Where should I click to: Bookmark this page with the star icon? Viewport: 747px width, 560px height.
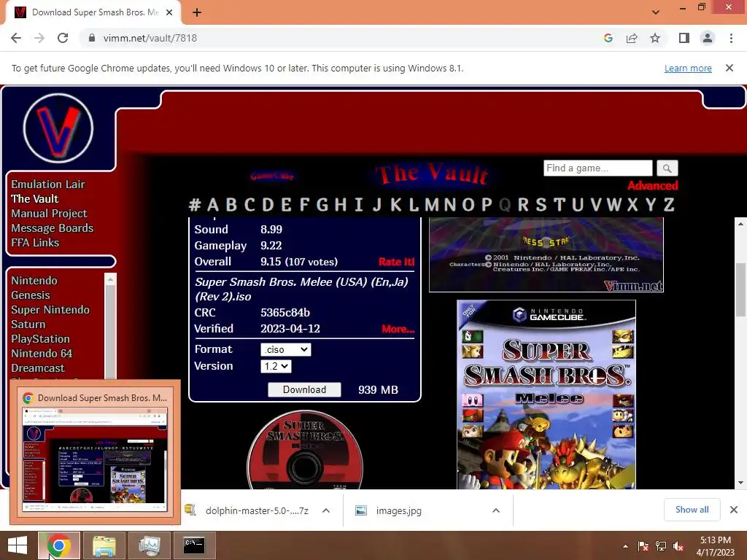655,38
